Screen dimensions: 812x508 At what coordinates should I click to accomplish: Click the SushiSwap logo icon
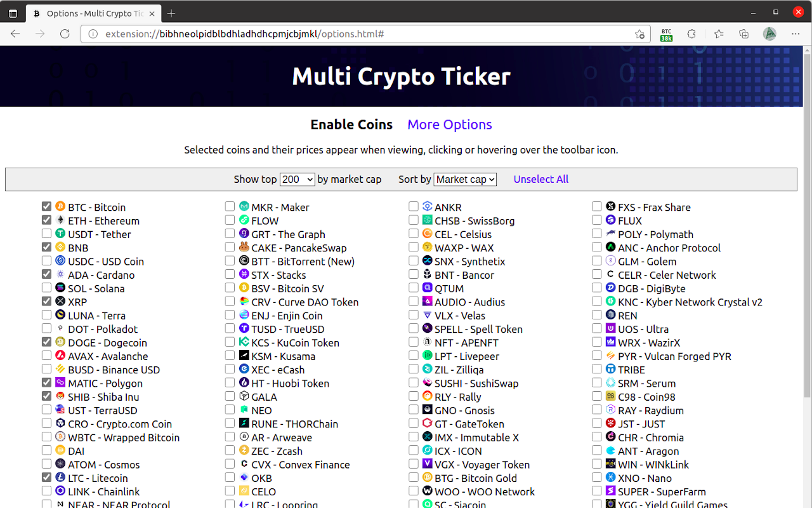tap(427, 383)
